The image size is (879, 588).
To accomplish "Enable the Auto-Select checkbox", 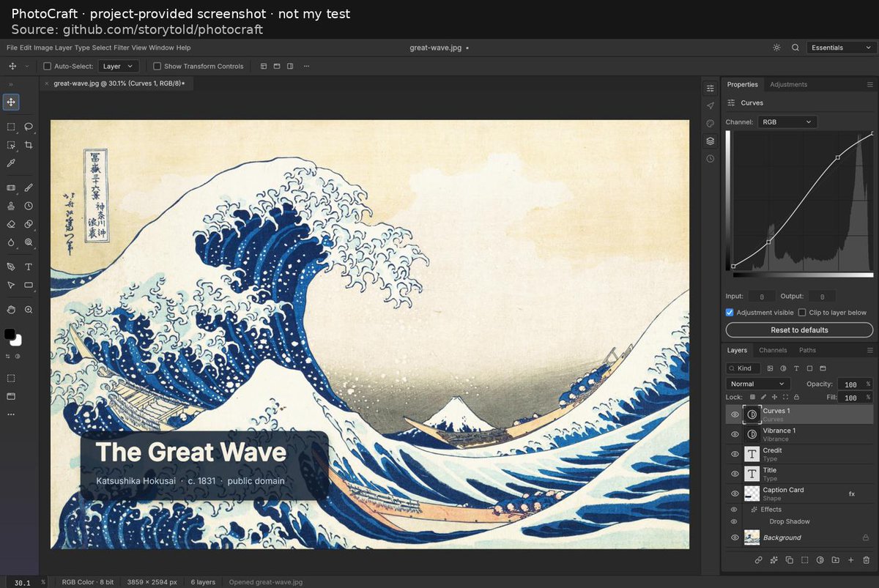I will (48, 66).
